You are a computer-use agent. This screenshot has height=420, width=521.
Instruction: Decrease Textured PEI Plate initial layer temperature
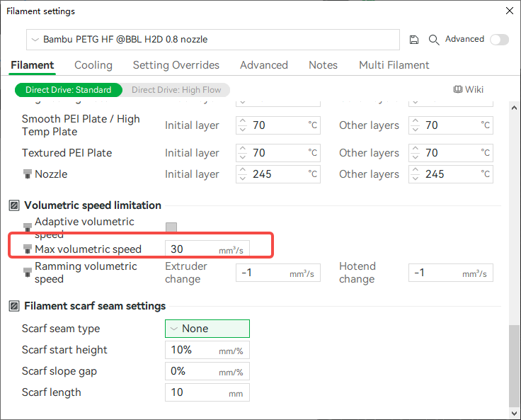[243, 157]
